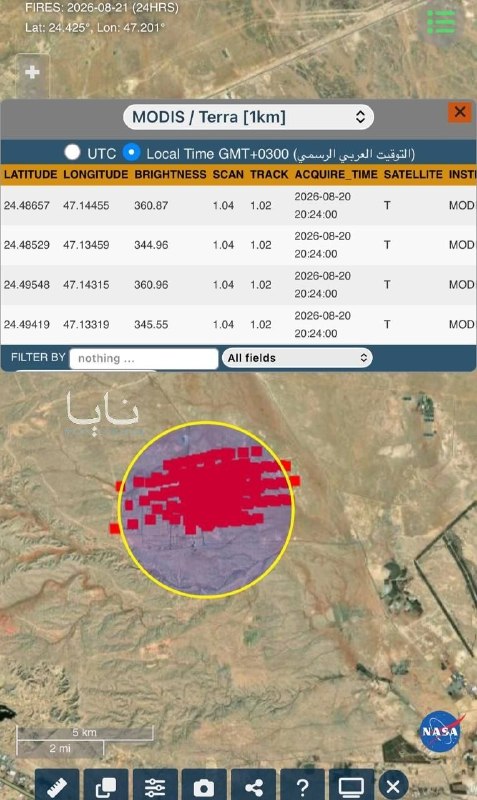This screenshot has height=800, width=477.
Task: Sort by BRIGHTNESS column header
Action: click(170, 174)
